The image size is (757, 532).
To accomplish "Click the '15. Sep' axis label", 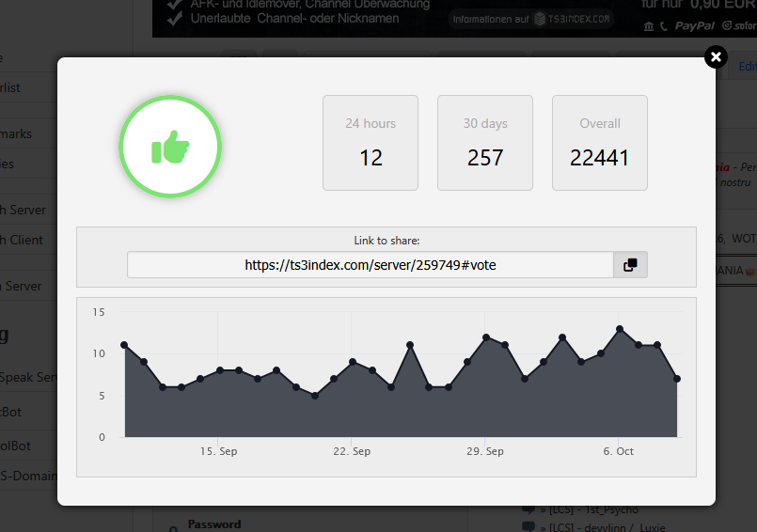I will point(219,451).
